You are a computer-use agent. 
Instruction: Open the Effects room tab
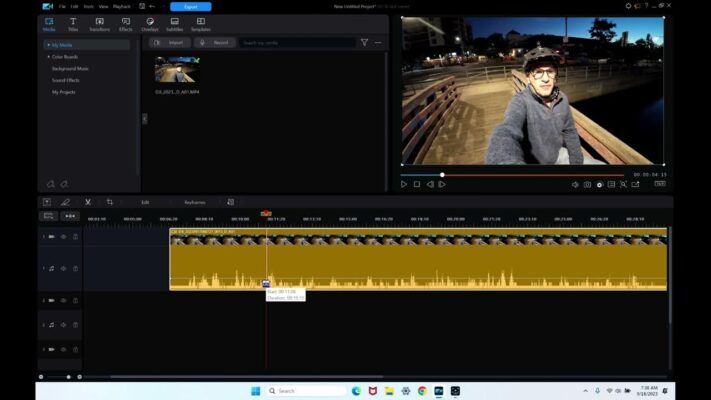[x=126, y=24]
